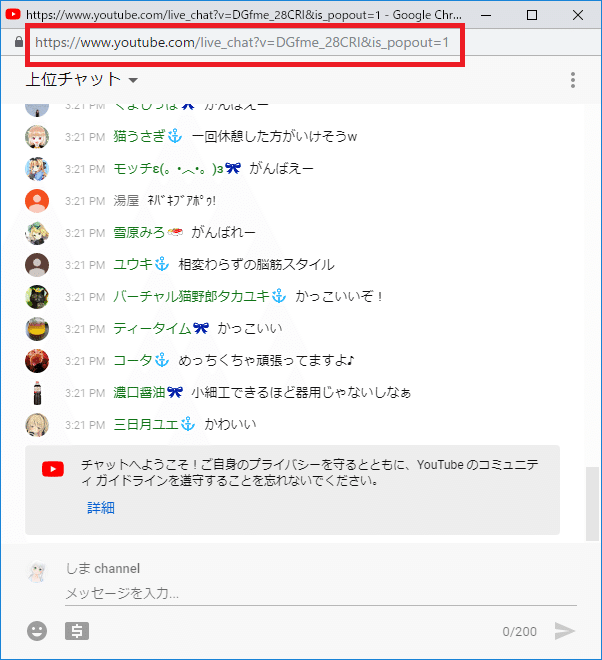Click the username 濃口醤油
This screenshot has width=602, height=660.
[139, 392]
